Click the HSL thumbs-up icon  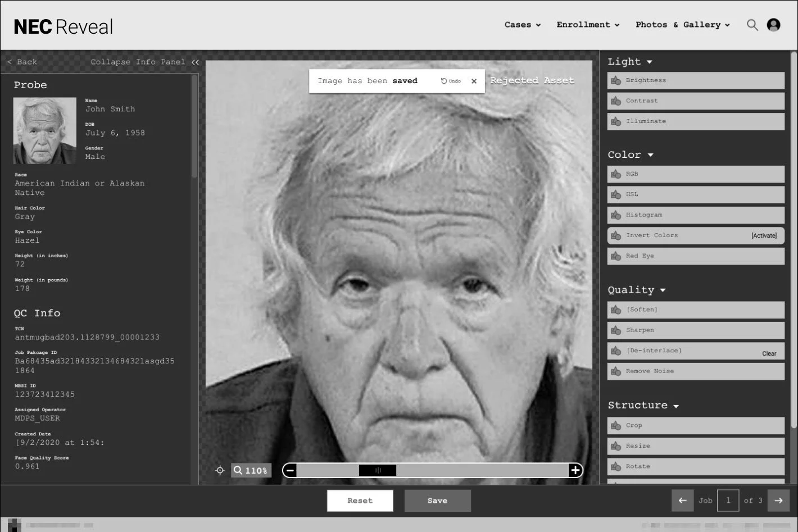point(616,194)
